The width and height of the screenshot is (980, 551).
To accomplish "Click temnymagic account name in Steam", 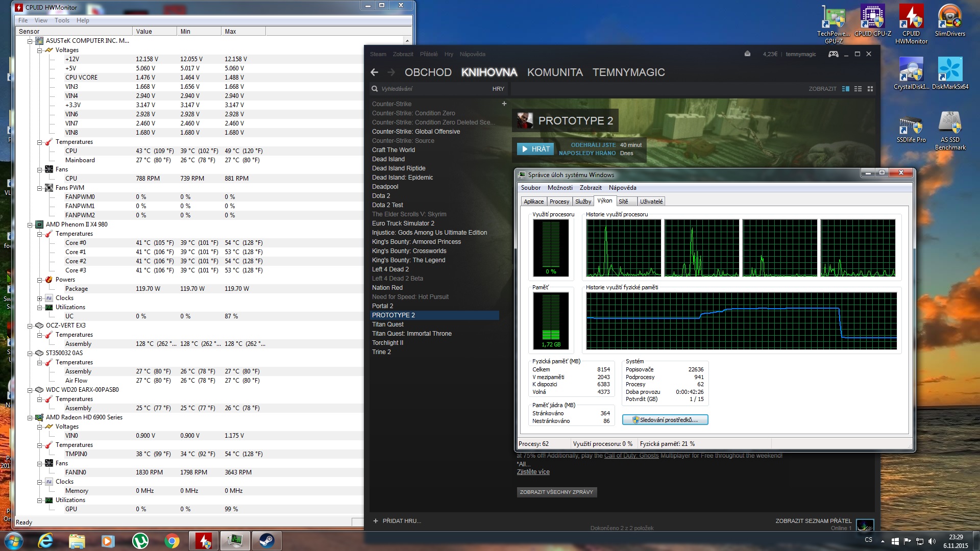I will 800,54.
